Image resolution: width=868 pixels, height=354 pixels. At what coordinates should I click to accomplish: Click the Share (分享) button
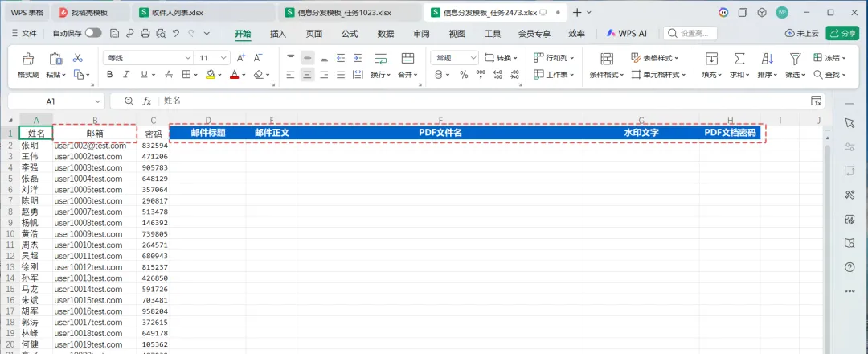pyautogui.click(x=842, y=33)
